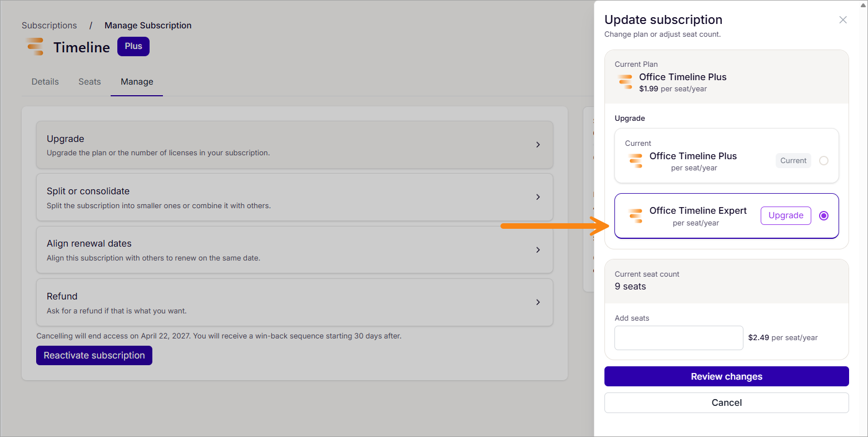Click the '$1.99 per seat/year' price text
This screenshot has width=868, height=437.
[673, 89]
